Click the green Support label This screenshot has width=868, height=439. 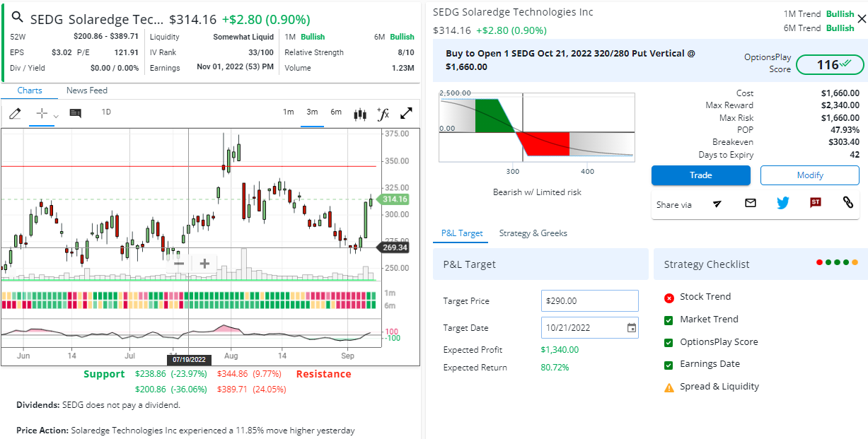(x=104, y=374)
